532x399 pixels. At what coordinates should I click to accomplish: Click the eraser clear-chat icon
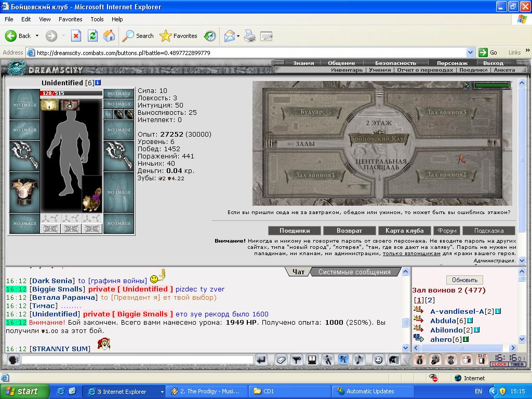(281, 360)
